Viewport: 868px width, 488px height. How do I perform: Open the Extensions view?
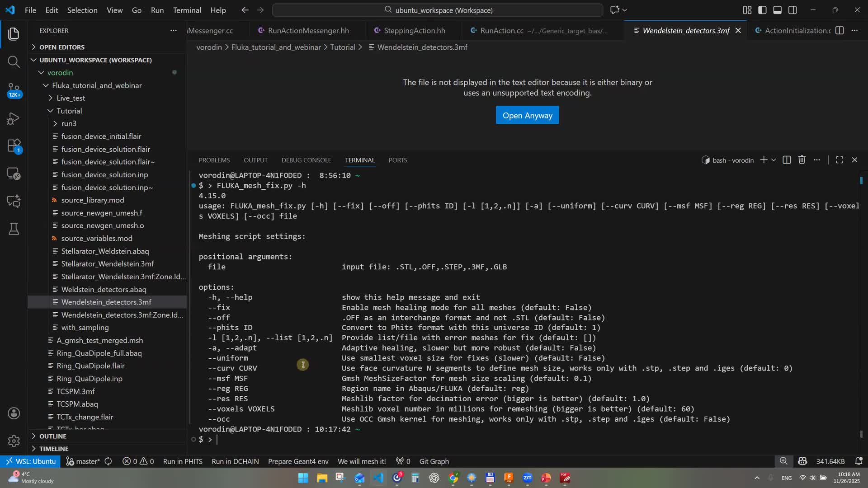click(x=14, y=146)
